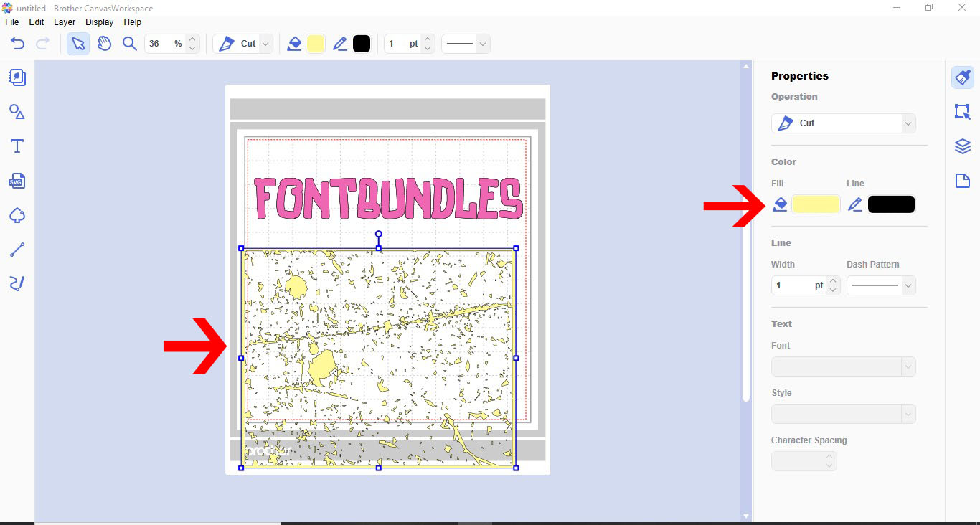The image size is (980, 525).
Task: Click toolbar line width field
Action: click(x=402, y=44)
